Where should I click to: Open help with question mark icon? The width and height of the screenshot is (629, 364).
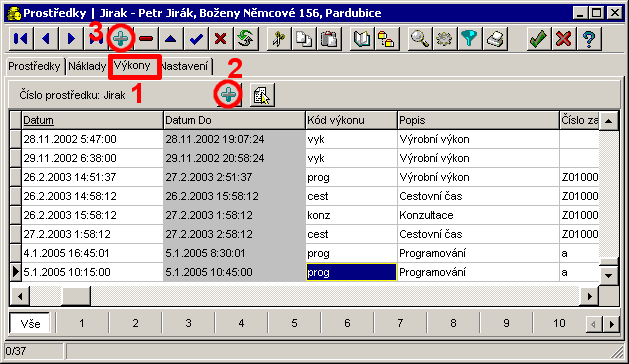[588, 39]
